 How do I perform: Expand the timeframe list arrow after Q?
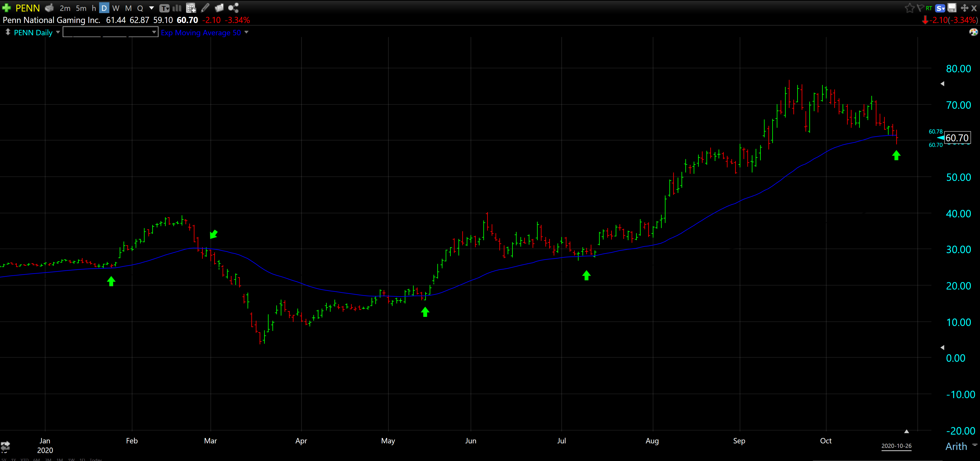coord(151,8)
